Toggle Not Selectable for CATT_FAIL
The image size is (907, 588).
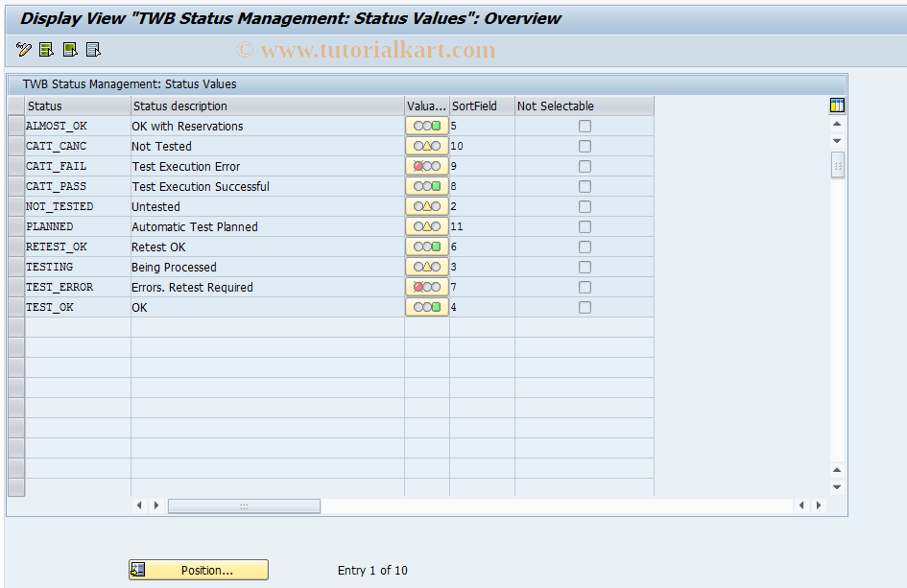click(x=585, y=167)
